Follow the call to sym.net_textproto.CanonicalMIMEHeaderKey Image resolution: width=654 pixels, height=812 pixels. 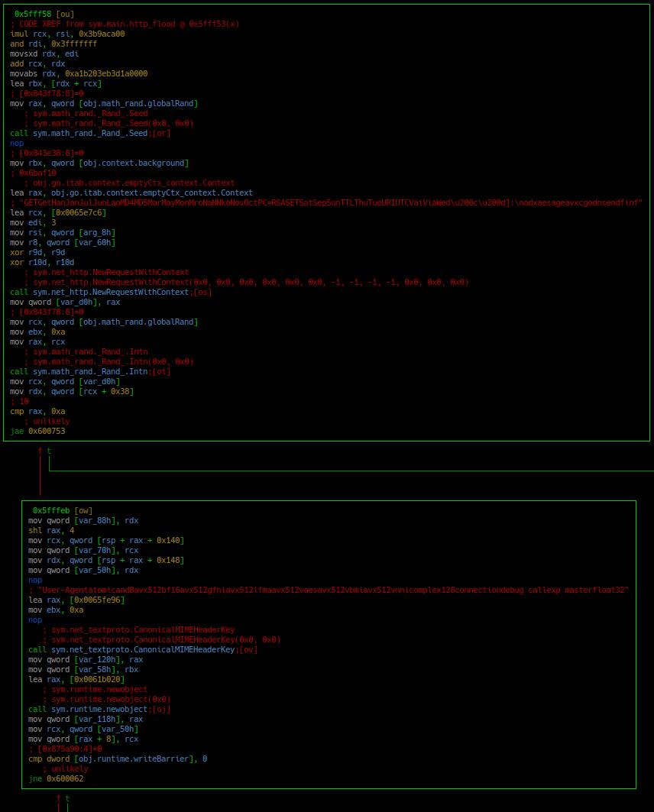point(143,650)
